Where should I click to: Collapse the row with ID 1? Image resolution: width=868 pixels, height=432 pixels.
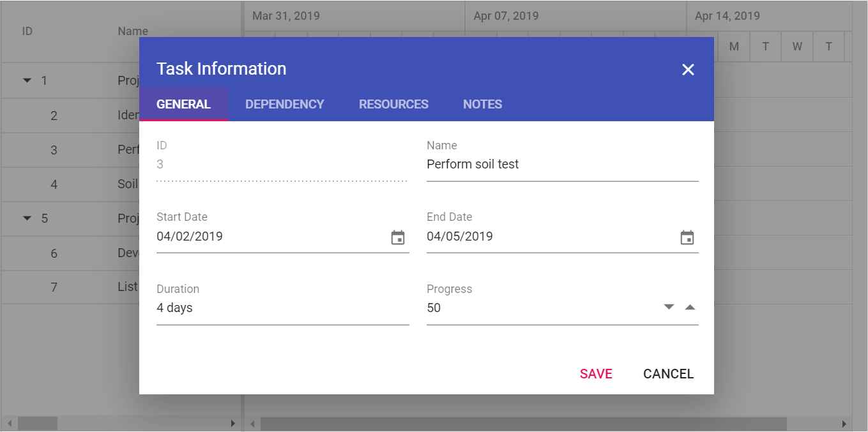(27, 80)
